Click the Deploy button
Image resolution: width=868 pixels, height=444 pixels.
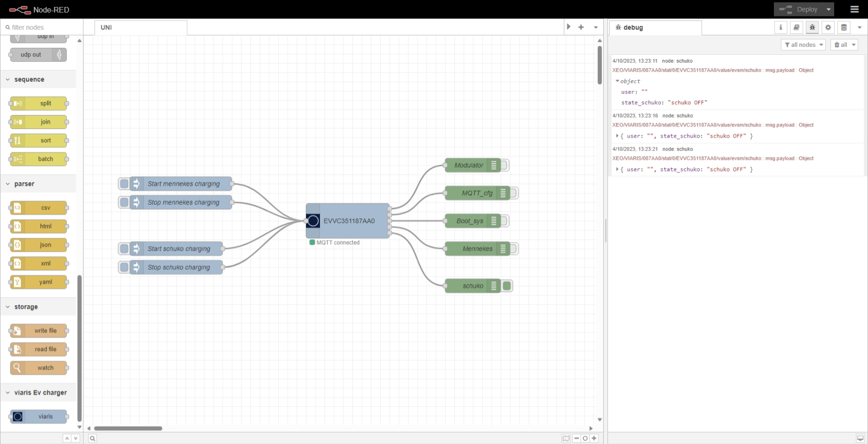tap(799, 9)
